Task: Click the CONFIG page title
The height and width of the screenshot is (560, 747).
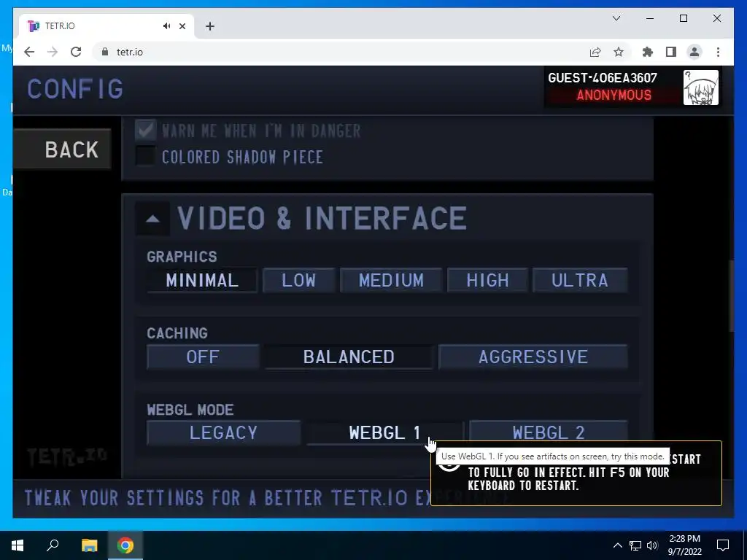Action: click(x=75, y=89)
